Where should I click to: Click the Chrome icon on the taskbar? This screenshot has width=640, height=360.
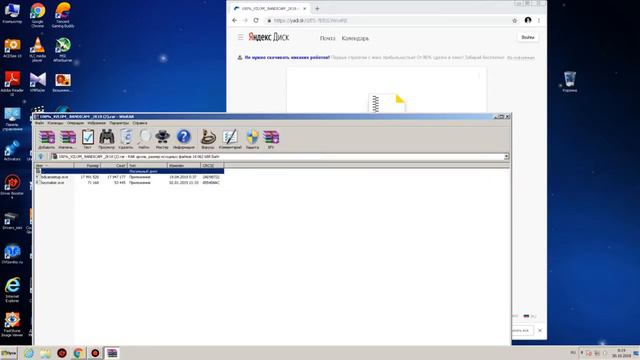coord(78,353)
